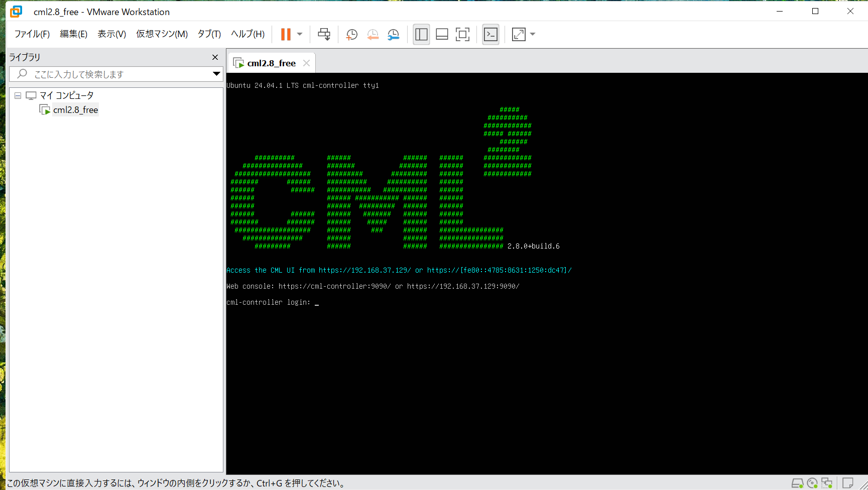Toggle the console view button
Screen dimensions: 868x490
[490, 34]
